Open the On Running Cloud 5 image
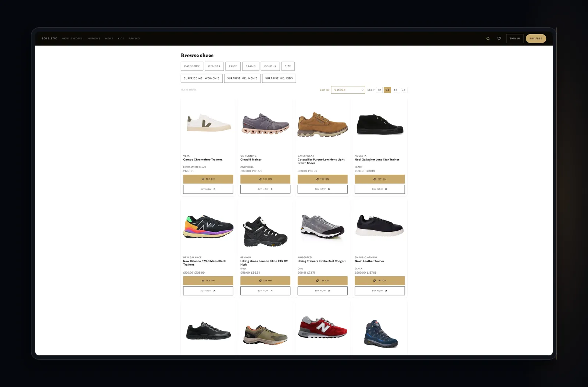The image size is (588, 387). click(265, 124)
